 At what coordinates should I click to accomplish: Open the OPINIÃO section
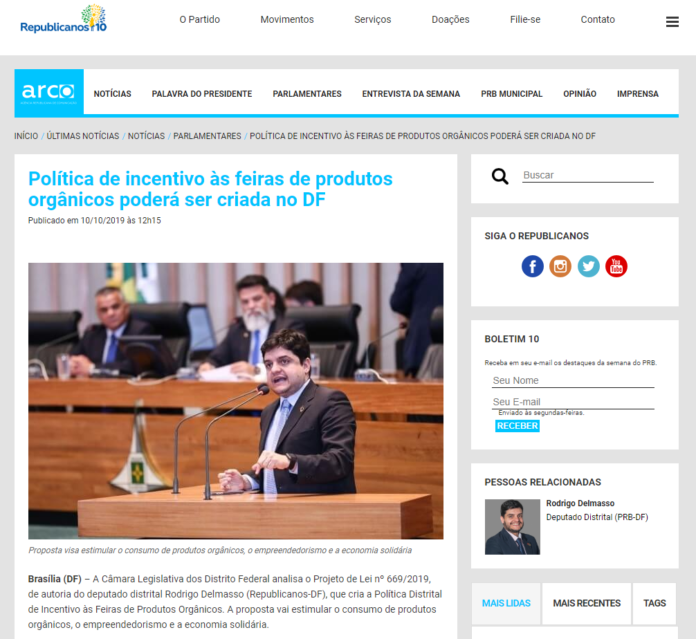[579, 94]
